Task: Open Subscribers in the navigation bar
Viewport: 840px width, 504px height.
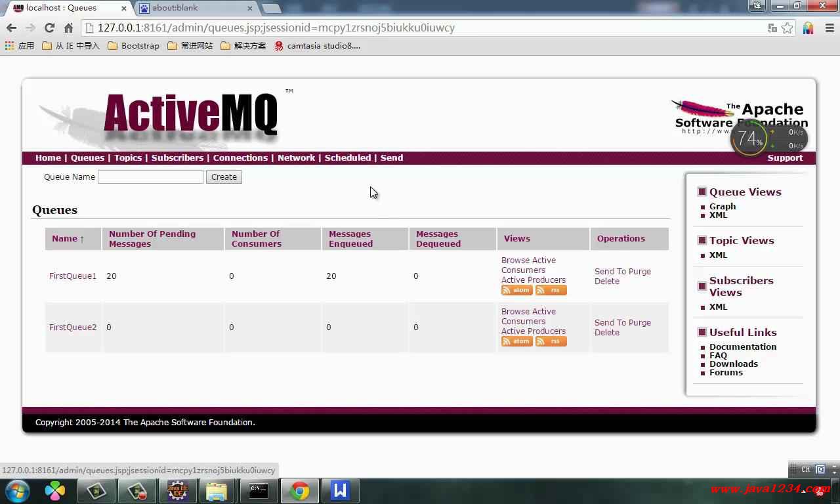Action: click(x=177, y=157)
